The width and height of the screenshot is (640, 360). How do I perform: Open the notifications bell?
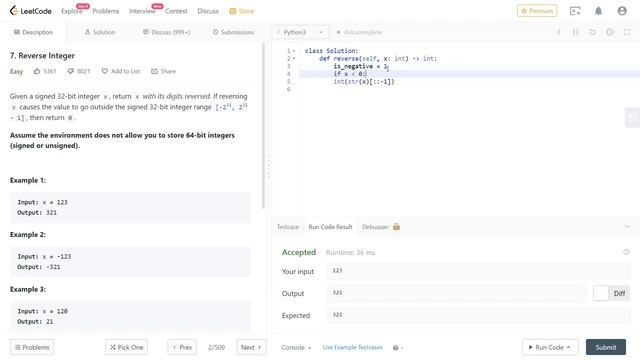(598, 11)
